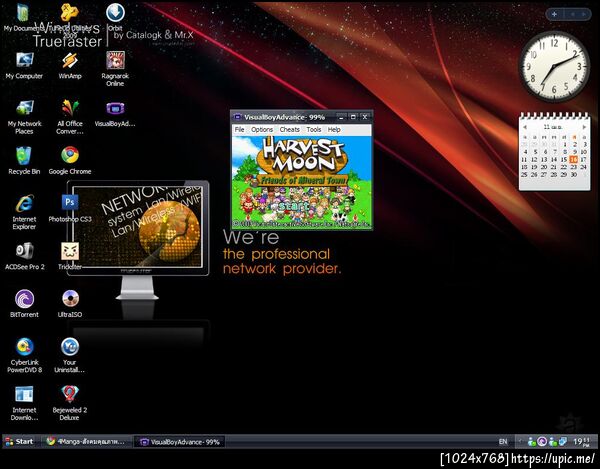This screenshot has width=600, height=469.
Task: Click the taskbar clock showing 19:11
Action: click(582, 442)
